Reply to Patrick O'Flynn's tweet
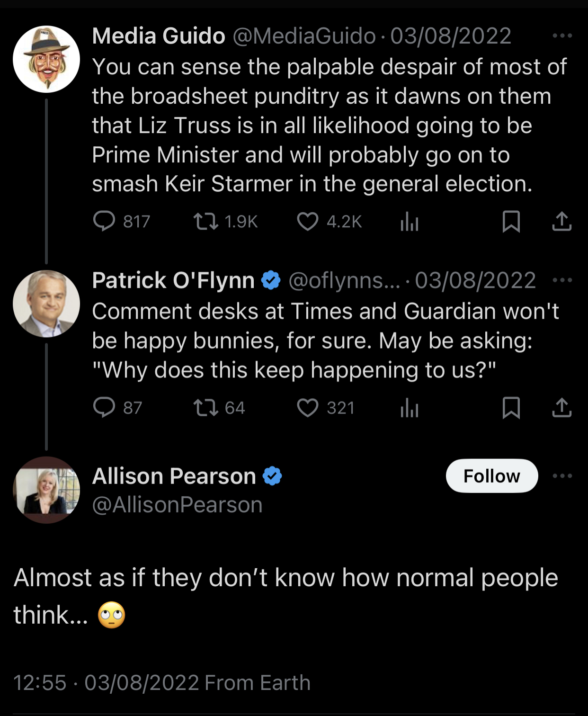Viewport: 588px width, 716px height. tap(104, 407)
